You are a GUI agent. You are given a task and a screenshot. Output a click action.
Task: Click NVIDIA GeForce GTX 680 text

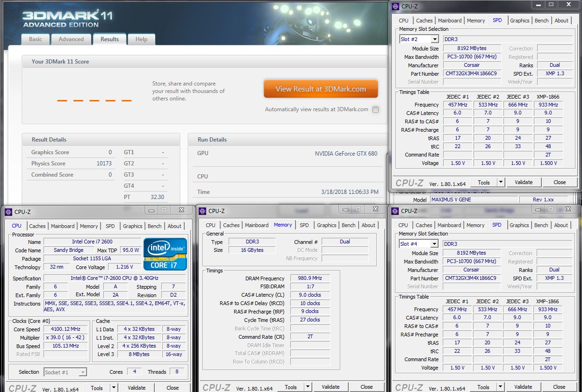point(346,154)
